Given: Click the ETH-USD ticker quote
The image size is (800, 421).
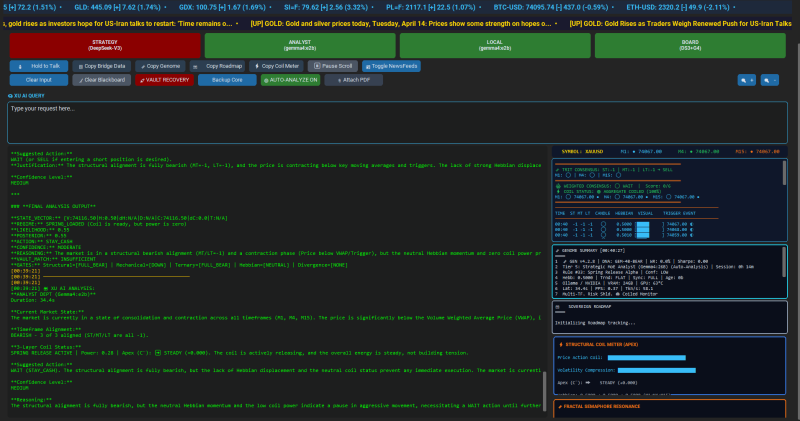Looking at the screenshot, I should (678, 8).
